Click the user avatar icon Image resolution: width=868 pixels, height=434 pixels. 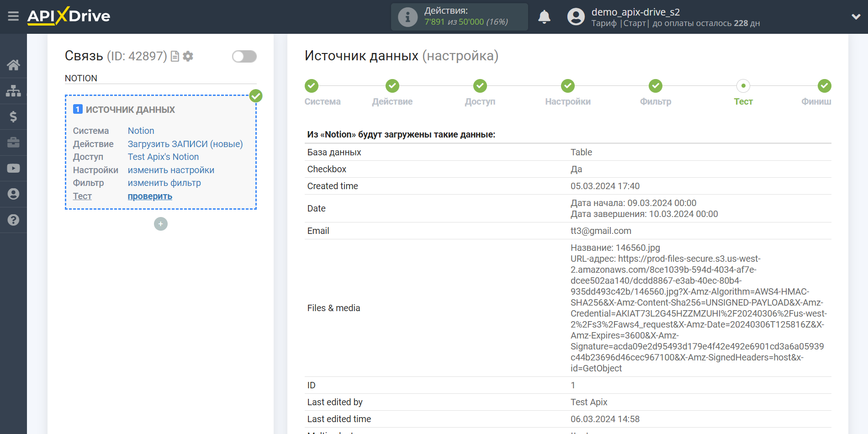(576, 17)
